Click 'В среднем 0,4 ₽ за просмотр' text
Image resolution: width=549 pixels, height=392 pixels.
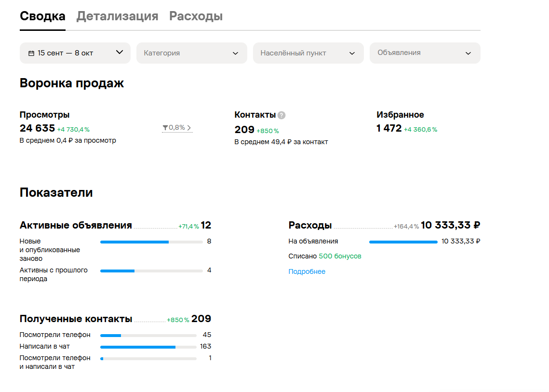tap(68, 140)
